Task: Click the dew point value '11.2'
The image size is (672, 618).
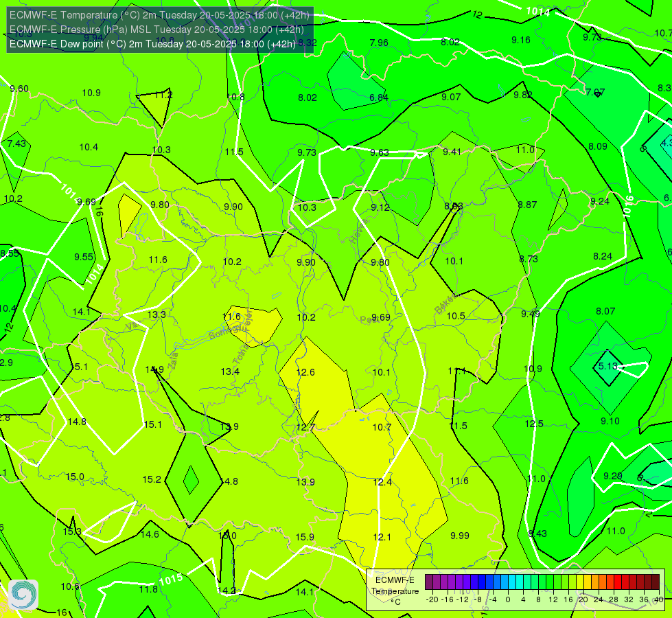Action: click(163, 95)
